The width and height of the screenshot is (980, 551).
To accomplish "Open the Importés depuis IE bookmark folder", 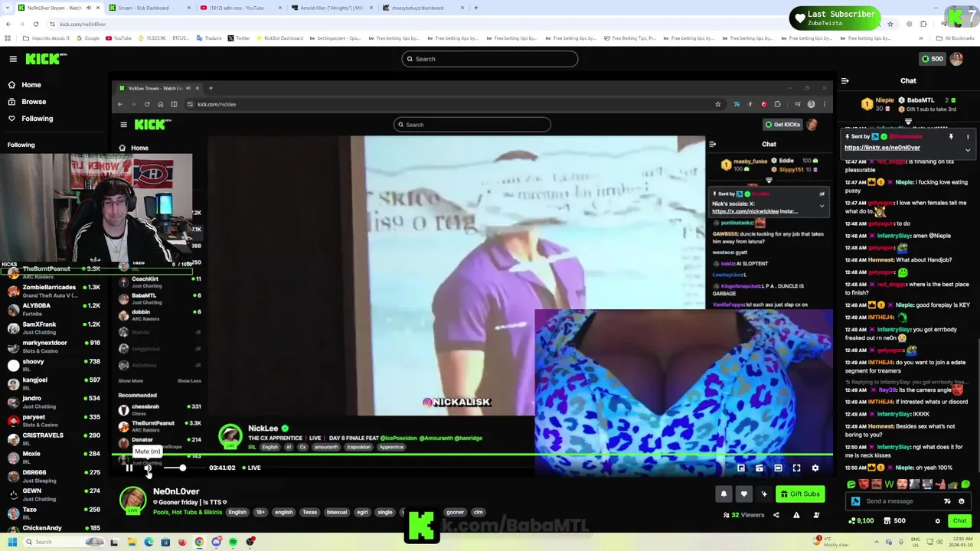I will (x=47, y=38).
